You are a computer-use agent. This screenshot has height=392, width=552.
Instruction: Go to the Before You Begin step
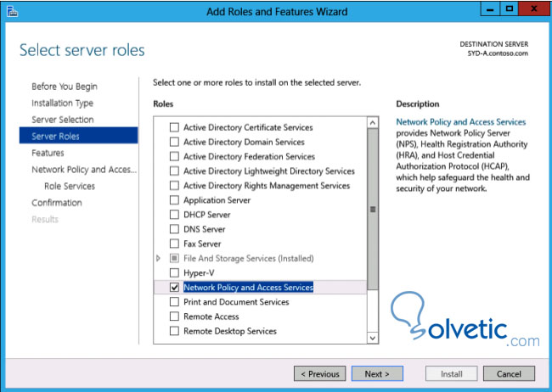[x=65, y=87]
